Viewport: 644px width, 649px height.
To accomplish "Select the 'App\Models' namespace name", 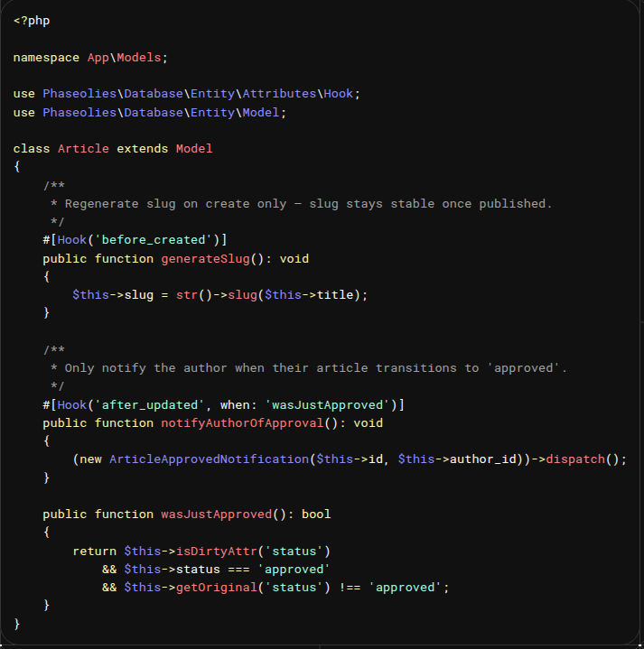I will point(124,57).
